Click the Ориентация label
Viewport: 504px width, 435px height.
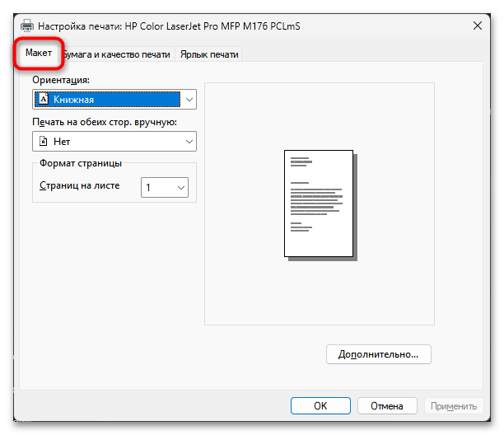pyautogui.click(x=61, y=79)
